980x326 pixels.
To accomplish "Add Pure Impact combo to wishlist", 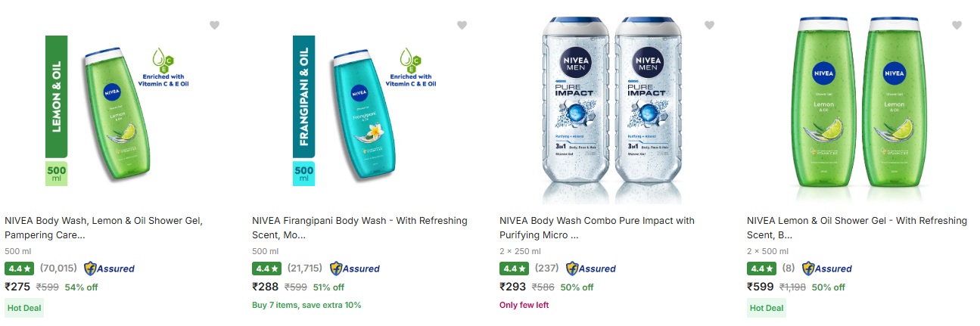I will [709, 26].
